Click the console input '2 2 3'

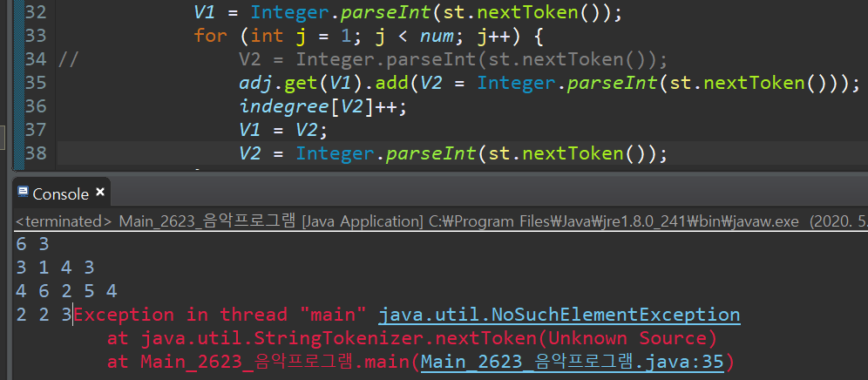pyautogui.click(x=44, y=316)
